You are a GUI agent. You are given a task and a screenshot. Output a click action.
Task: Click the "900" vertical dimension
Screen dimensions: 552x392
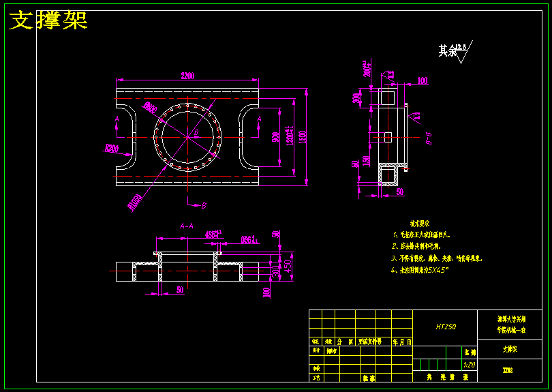tap(275, 137)
